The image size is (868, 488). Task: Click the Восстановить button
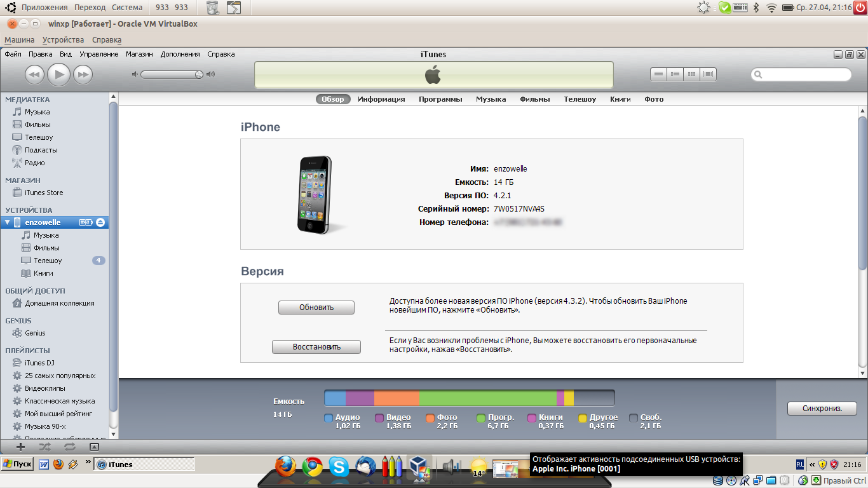[x=316, y=347]
